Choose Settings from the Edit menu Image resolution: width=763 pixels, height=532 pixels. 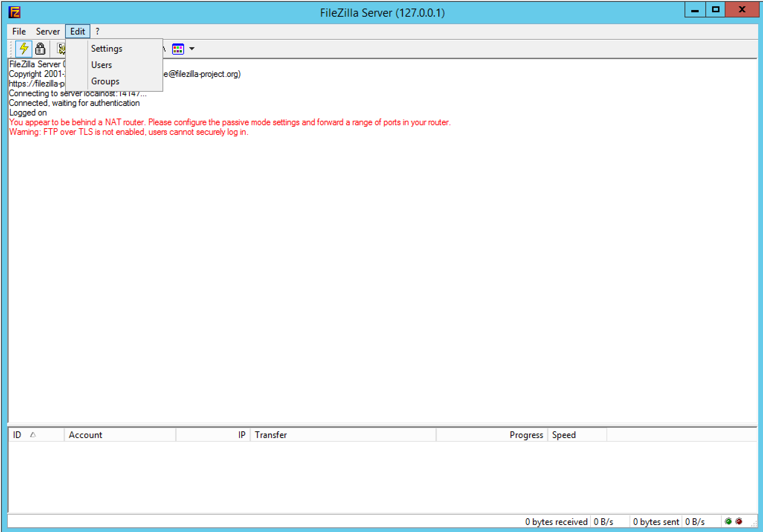[x=107, y=49]
